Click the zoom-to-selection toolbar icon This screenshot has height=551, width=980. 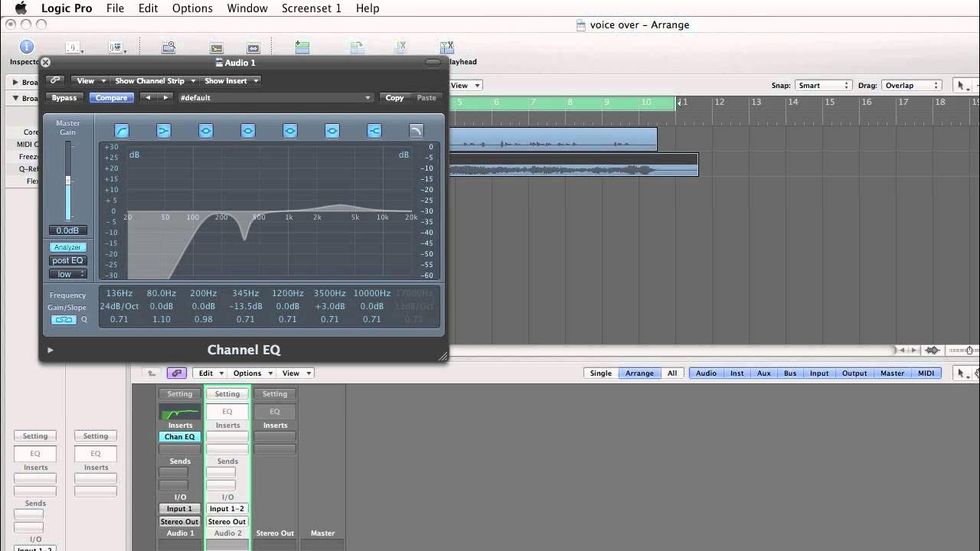pos(169,48)
